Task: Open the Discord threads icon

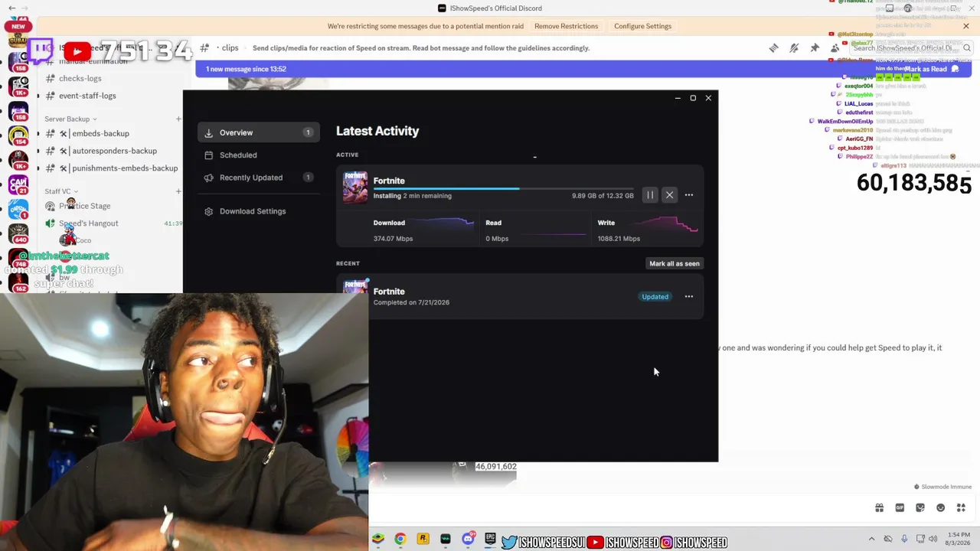Action: (774, 48)
